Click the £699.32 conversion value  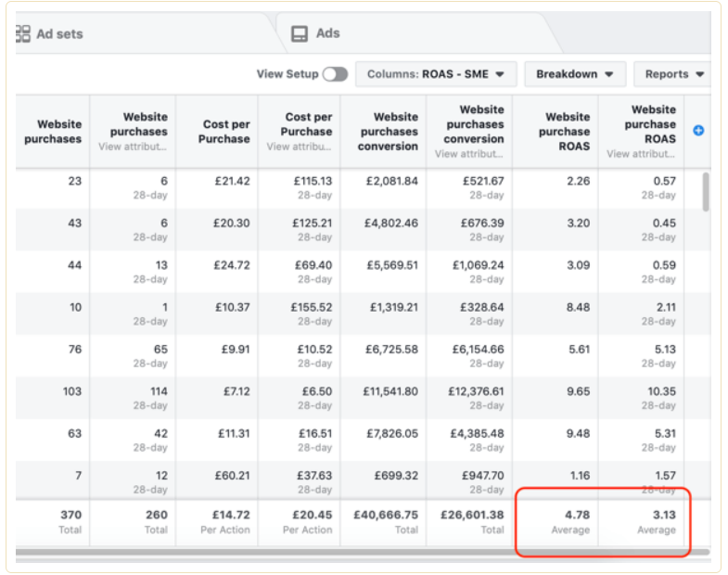(396, 476)
